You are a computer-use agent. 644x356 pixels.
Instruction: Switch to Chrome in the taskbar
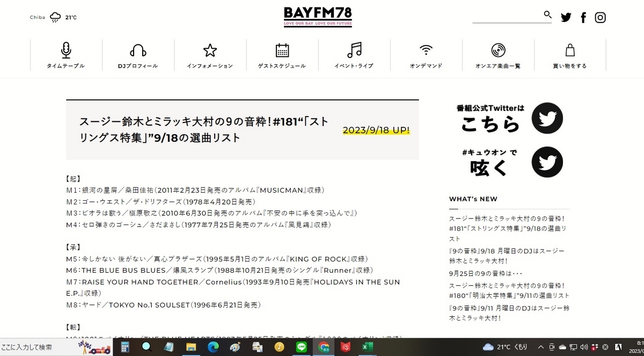click(x=323, y=347)
